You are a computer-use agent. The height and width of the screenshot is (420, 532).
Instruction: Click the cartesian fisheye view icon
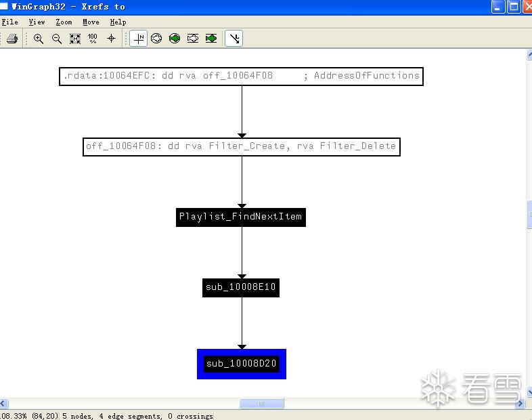[193, 39]
